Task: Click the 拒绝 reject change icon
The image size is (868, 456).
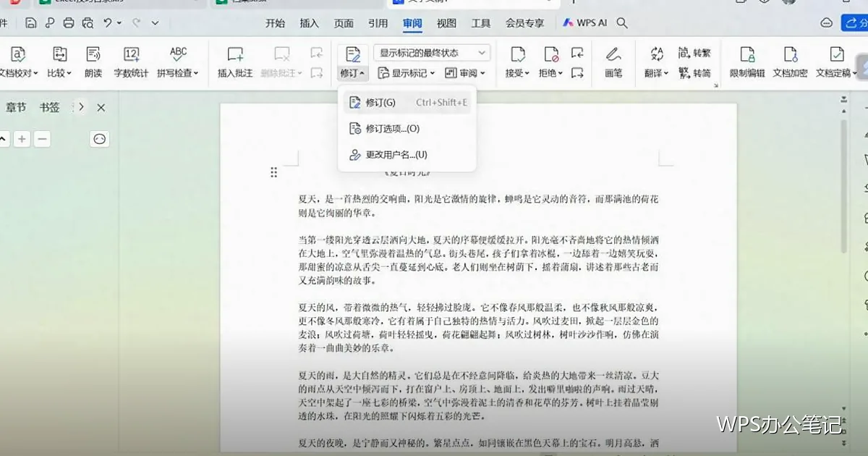Action: coord(551,54)
